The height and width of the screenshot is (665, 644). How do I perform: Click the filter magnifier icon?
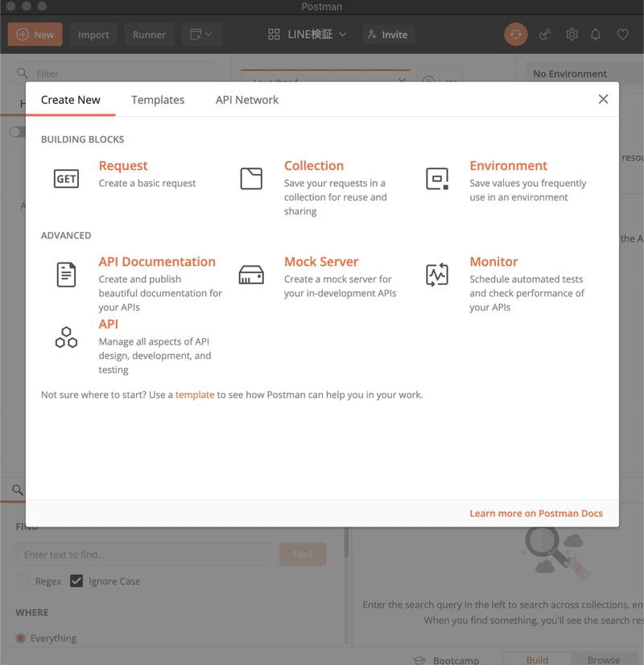click(22, 73)
